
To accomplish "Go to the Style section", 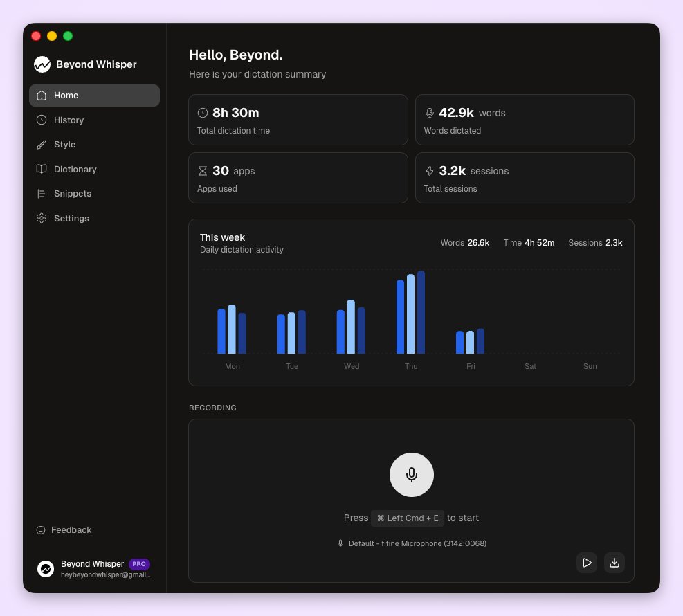I will [x=94, y=144].
